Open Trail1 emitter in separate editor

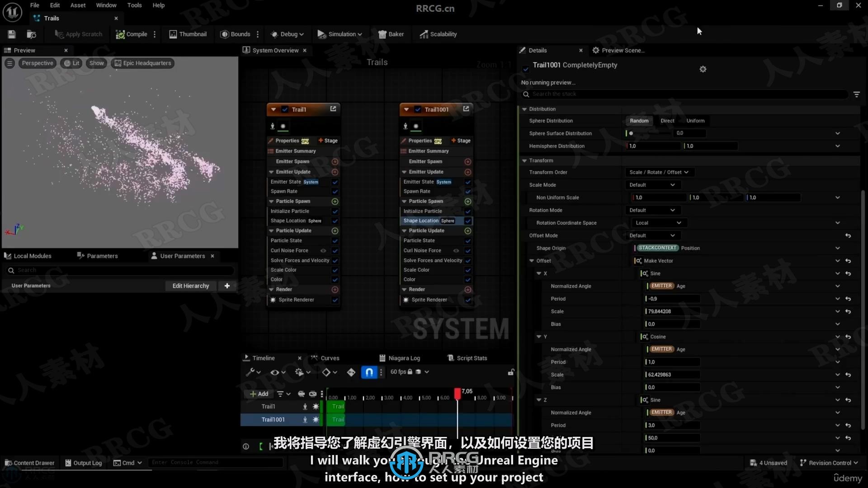tap(333, 109)
